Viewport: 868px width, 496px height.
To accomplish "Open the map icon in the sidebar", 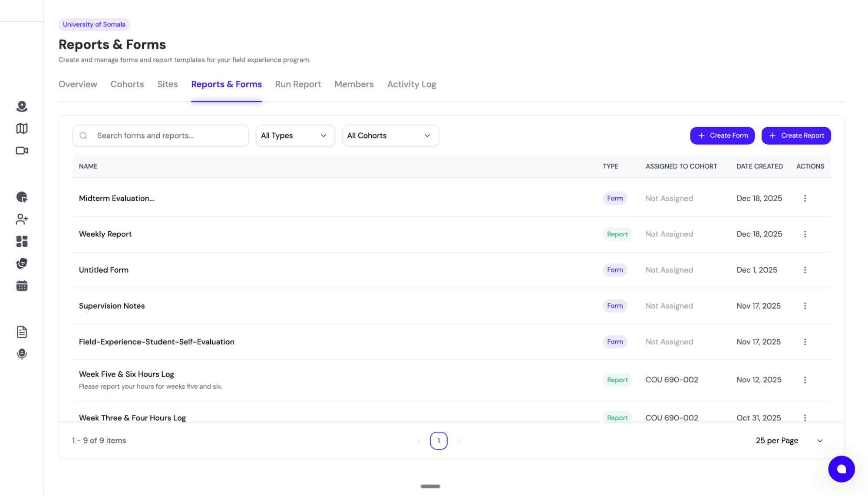I will [21, 129].
